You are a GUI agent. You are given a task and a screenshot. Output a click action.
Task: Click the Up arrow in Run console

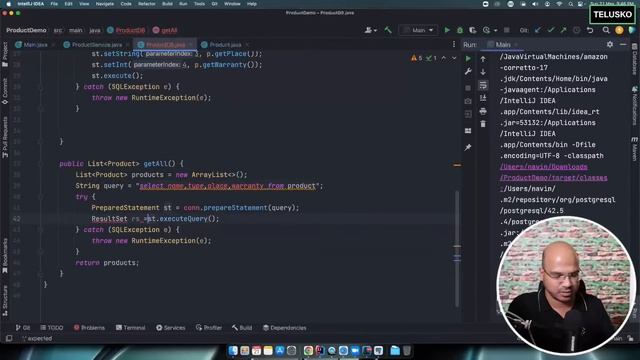click(x=483, y=59)
